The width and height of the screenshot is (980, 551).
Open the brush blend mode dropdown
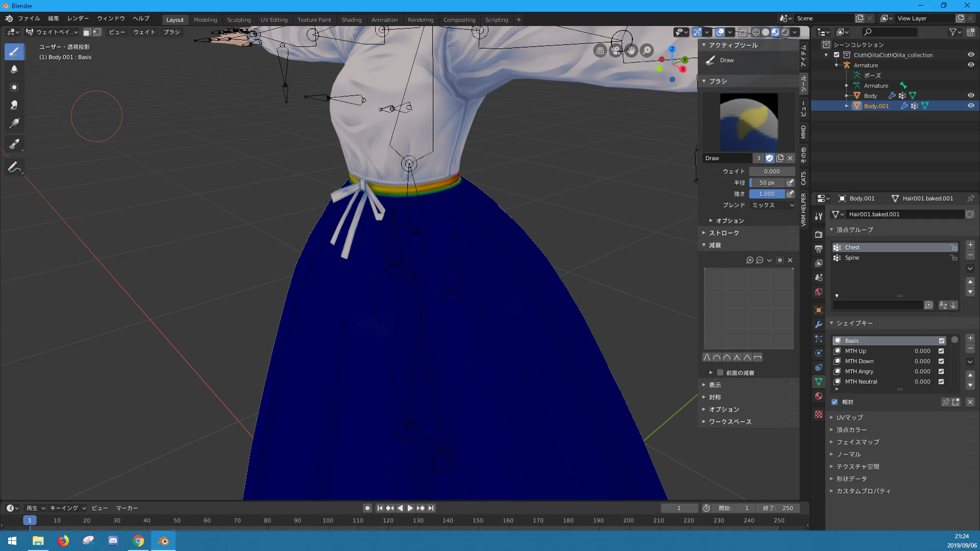[772, 205]
